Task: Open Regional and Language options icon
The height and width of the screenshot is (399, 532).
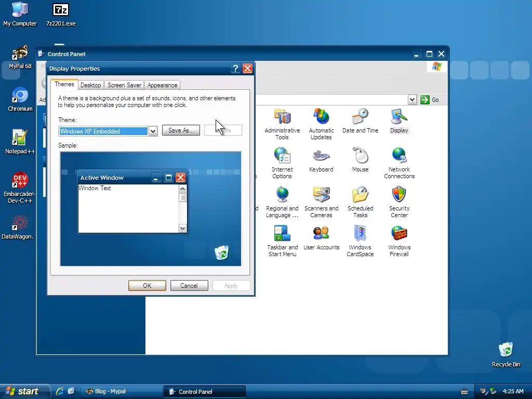Action: 282,202
